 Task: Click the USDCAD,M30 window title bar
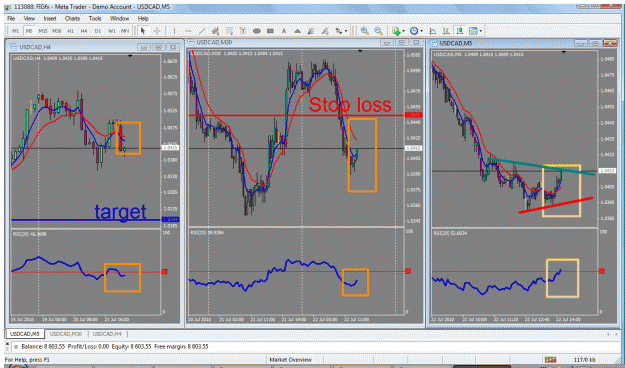pos(305,42)
